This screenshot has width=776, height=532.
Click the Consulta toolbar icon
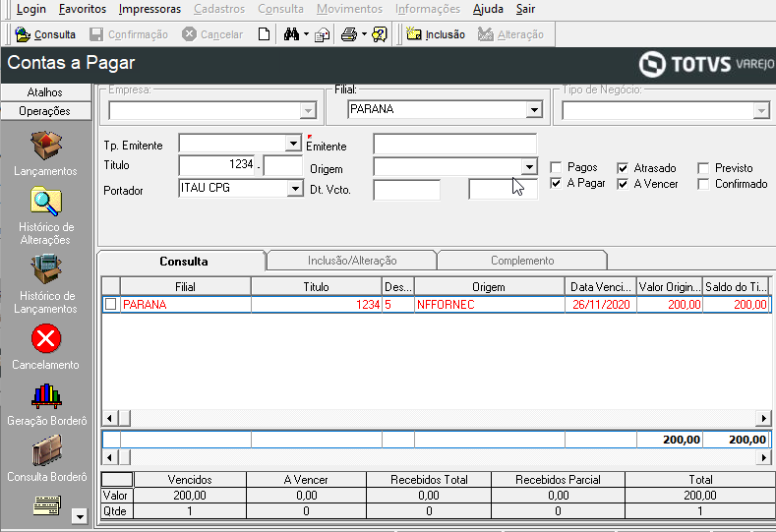23,34
